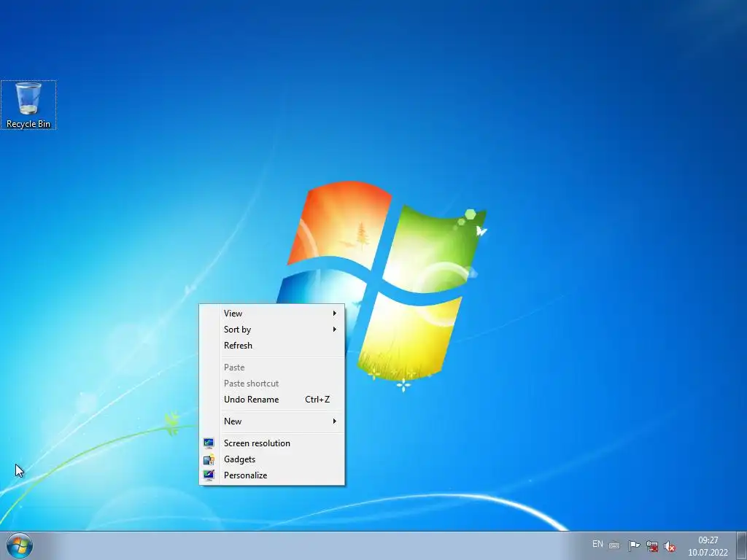Screen dimensions: 747x560
Task: Click the keyboard icon in language bar
Action: click(614, 545)
